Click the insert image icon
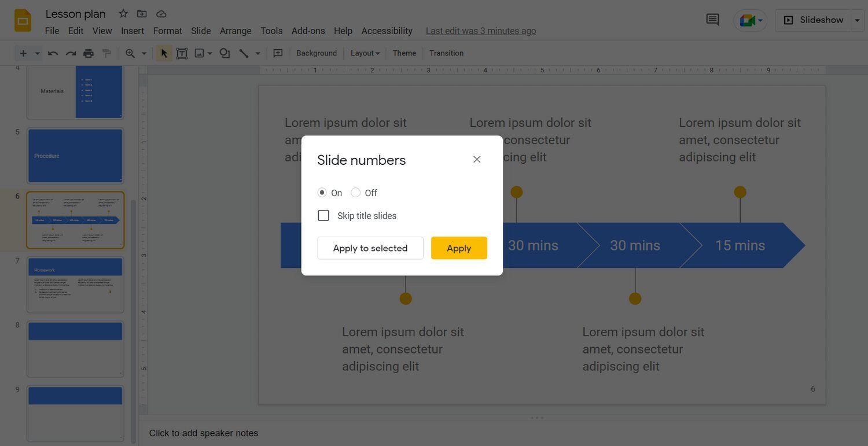The height and width of the screenshot is (446, 868). click(199, 53)
